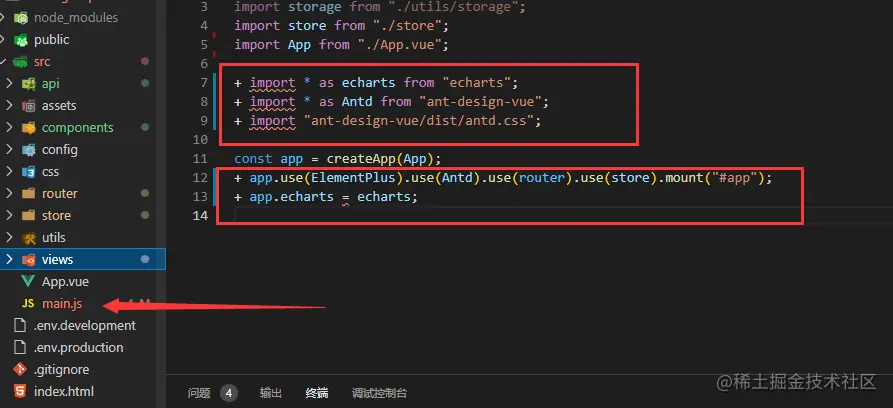Click the store folder icon
The image size is (893, 408).
pyautogui.click(x=28, y=216)
